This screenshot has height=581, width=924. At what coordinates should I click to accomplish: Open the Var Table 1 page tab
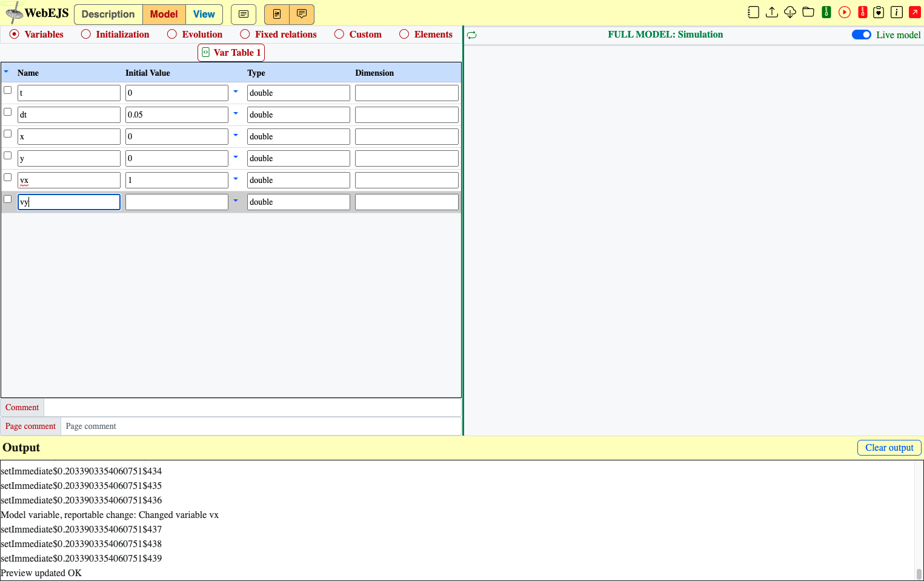[231, 53]
